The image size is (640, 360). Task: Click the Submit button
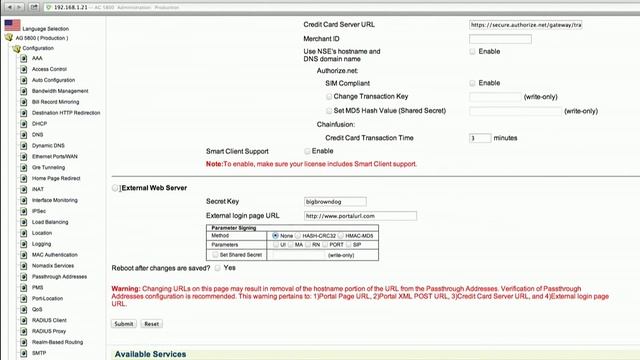[x=124, y=324]
